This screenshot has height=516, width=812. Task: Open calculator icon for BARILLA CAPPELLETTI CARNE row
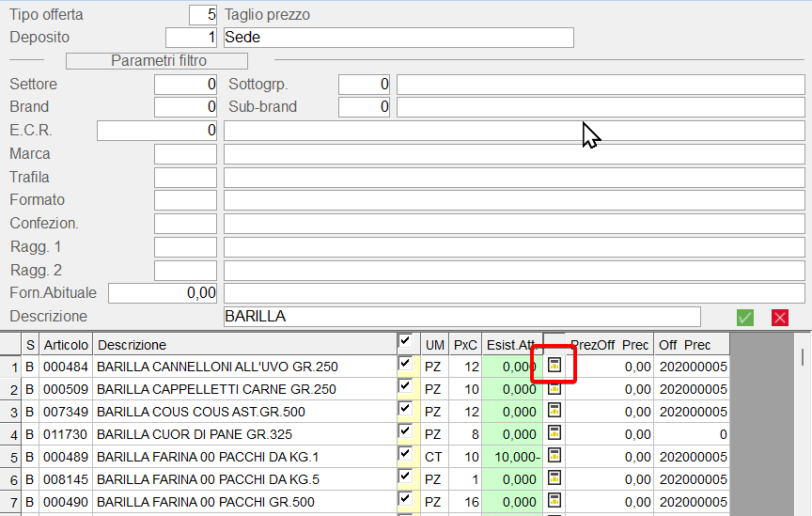[x=554, y=388]
